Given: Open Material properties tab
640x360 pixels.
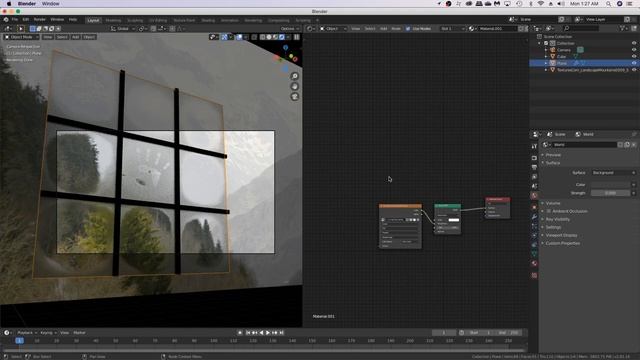Looking at the screenshot, I should pos(534,264).
